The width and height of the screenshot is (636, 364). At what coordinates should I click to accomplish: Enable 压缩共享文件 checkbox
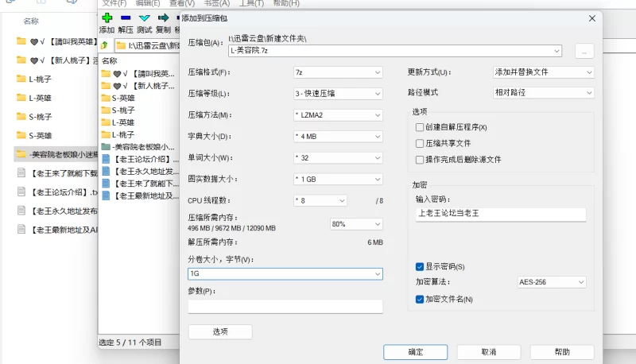420,144
